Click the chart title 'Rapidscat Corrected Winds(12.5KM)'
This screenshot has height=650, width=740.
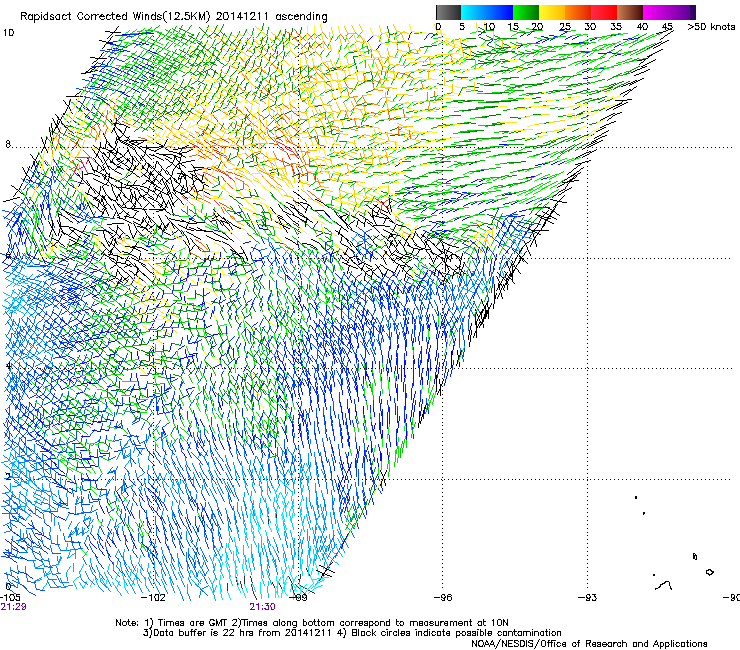click(x=115, y=17)
